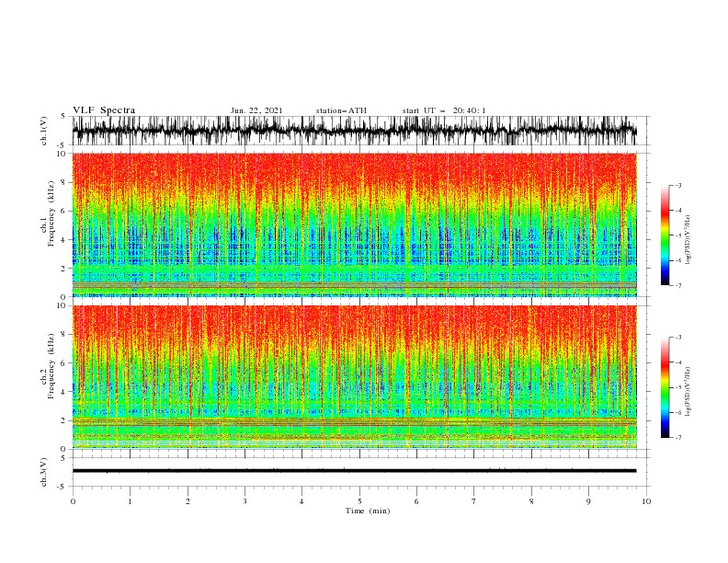Click the "-7" tick on the lower colorbar

(x=677, y=438)
